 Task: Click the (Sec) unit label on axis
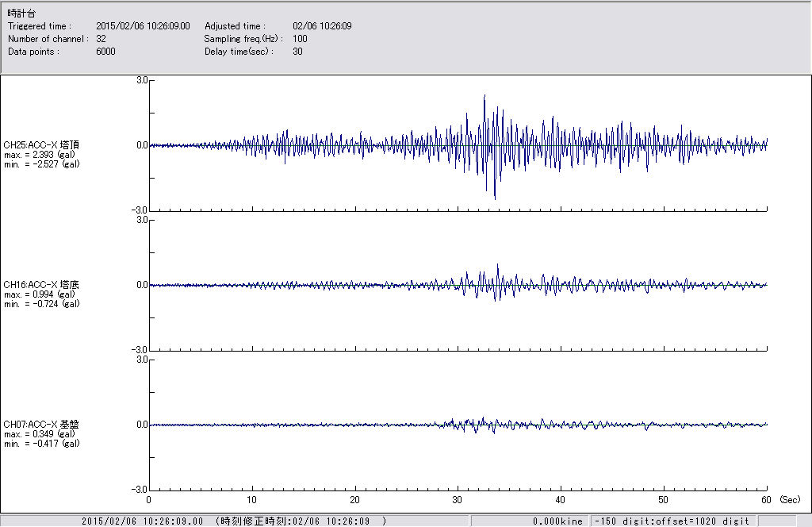click(789, 500)
